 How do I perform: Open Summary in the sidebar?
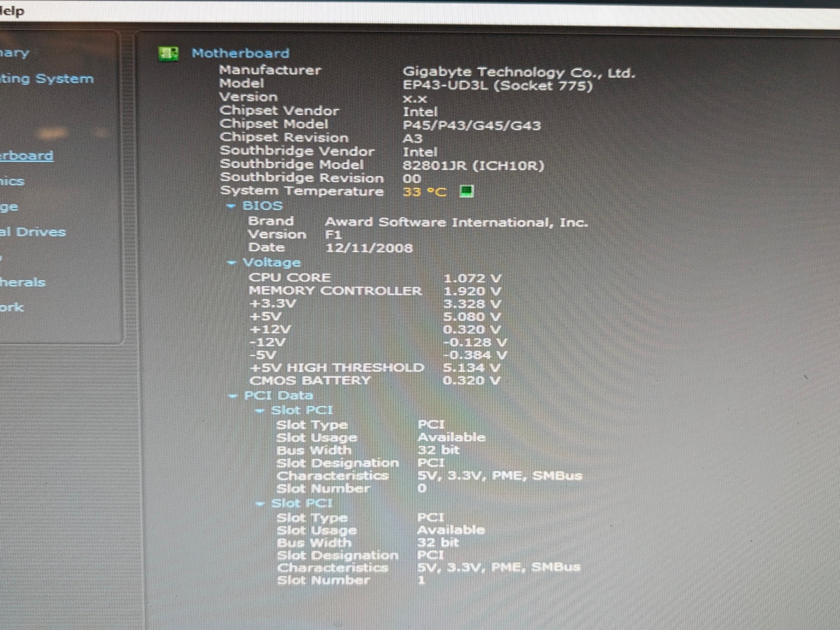pyautogui.click(x=14, y=53)
